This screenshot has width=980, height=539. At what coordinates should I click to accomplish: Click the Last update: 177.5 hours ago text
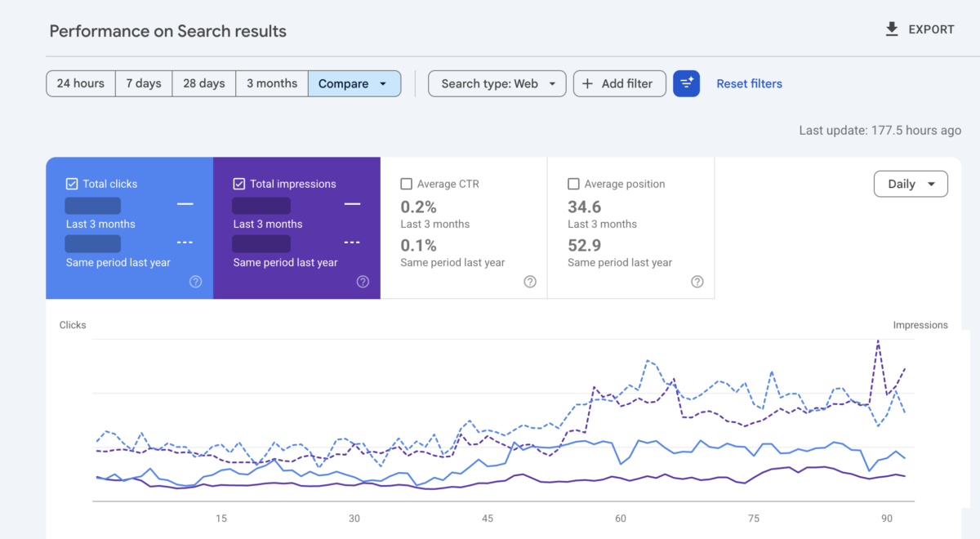pos(880,130)
